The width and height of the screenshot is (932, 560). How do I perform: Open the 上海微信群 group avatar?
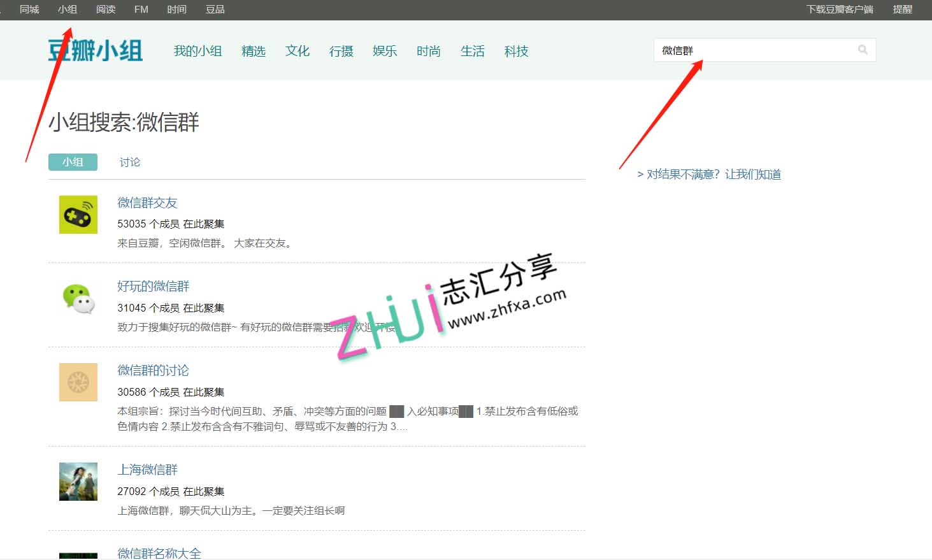point(78,482)
